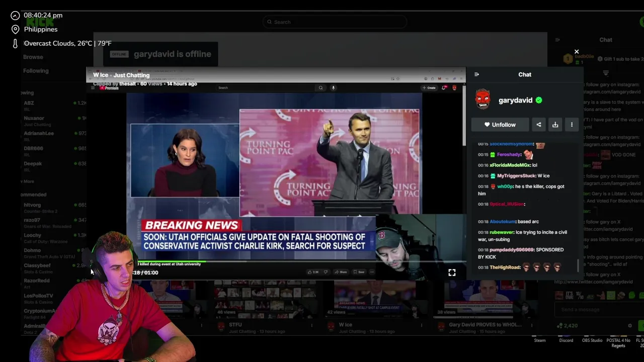Open the POSTAL 4 No Regerts shortcut
The height and width of the screenshot is (362, 644).
point(618,343)
